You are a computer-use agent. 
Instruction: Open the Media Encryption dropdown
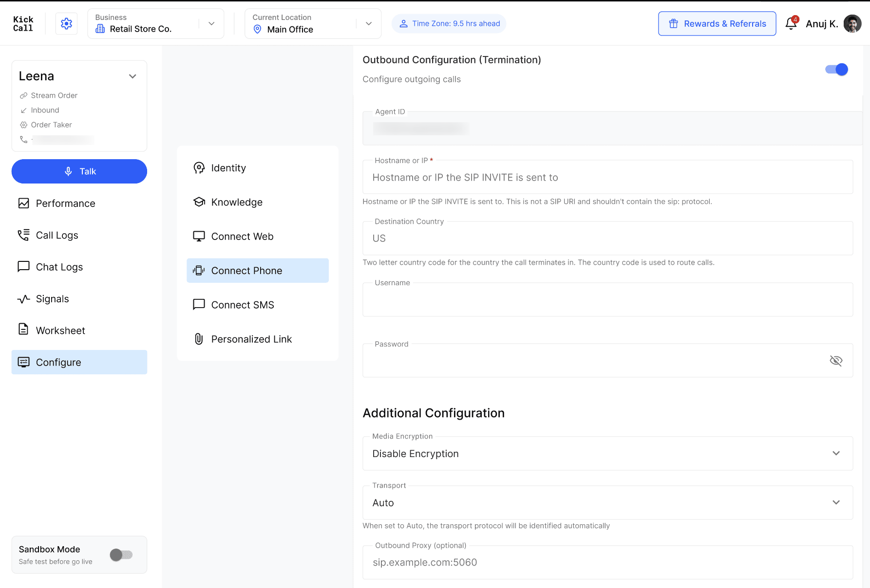tap(607, 453)
